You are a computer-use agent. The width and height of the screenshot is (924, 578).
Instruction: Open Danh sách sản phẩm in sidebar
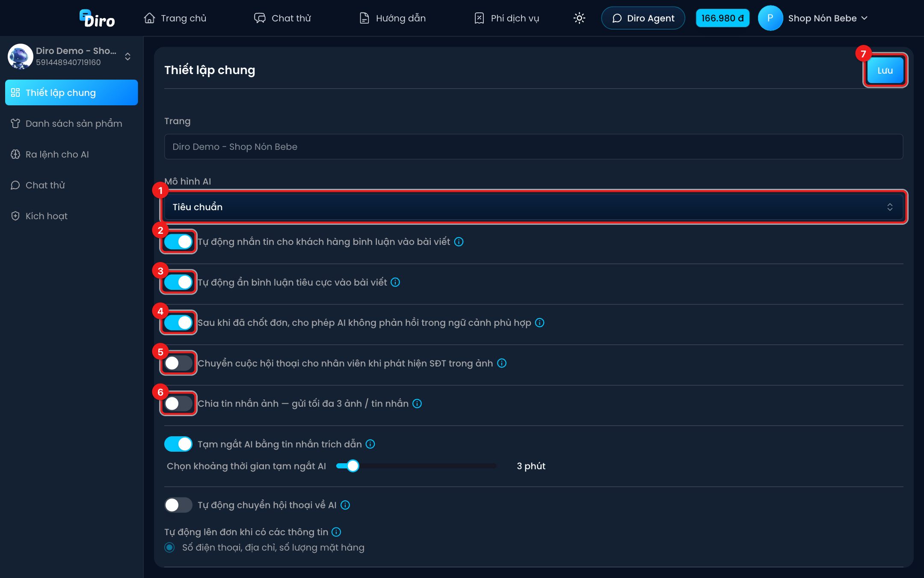(71, 123)
